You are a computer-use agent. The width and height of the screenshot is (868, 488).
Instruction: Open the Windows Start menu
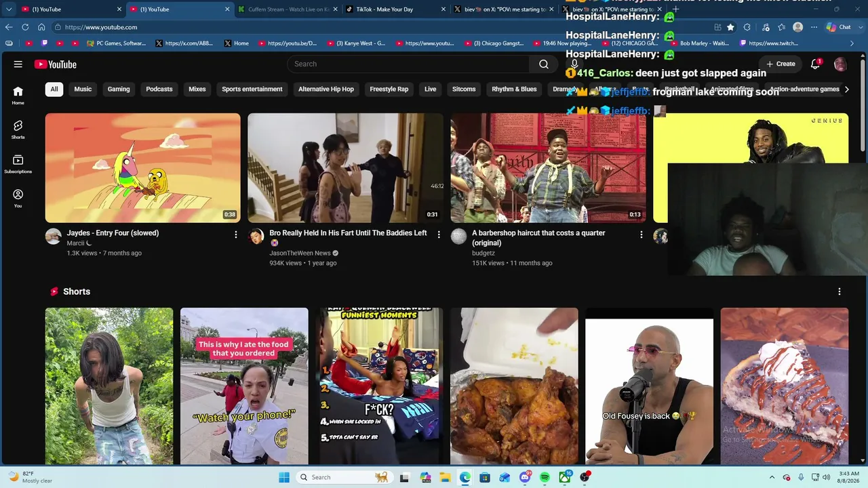(284, 477)
